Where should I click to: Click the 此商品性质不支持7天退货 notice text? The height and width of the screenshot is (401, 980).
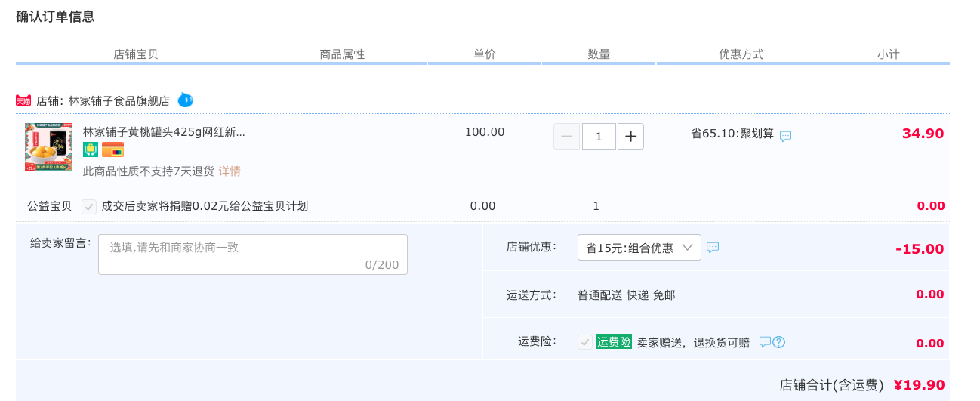149,171
